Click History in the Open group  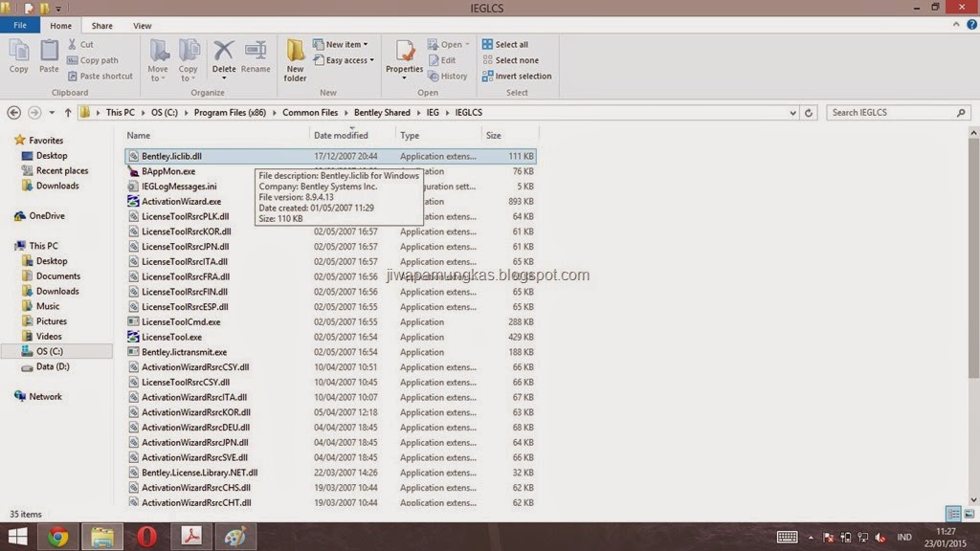448,76
